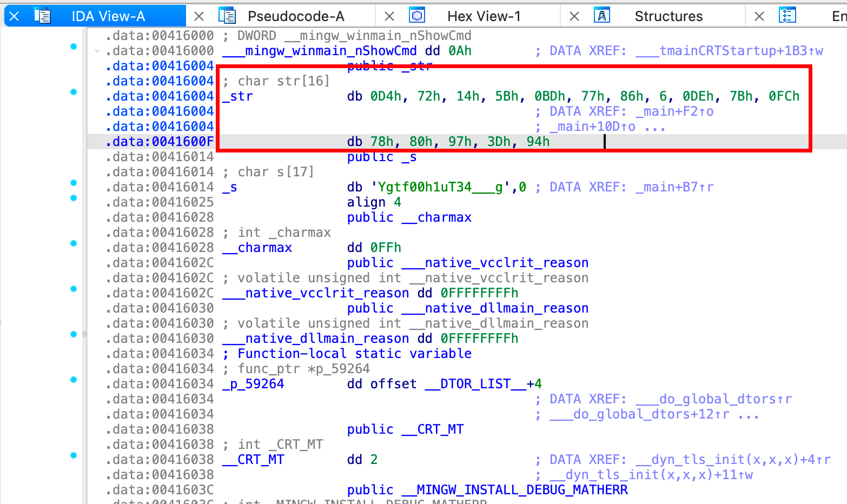Follow xref ___do_global_dtors+12↑r
The width and height of the screenshot is (847, 504).
coord(639,414)
